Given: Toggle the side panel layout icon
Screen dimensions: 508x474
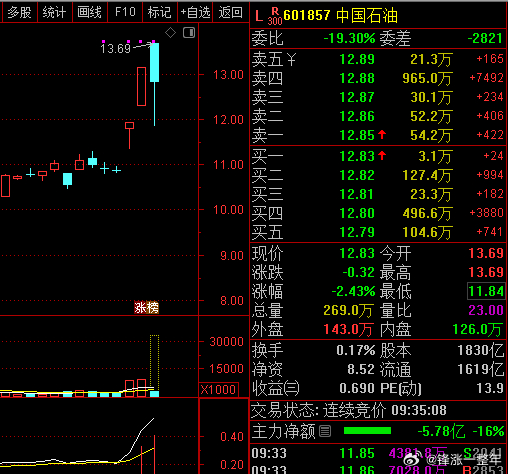Looking at the screenshot, I should [x=189, y=33].
